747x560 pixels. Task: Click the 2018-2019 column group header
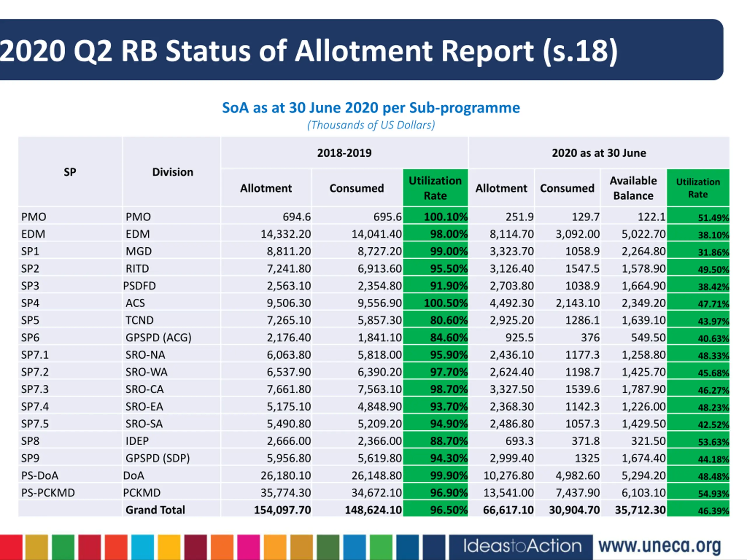pos(344,153)
